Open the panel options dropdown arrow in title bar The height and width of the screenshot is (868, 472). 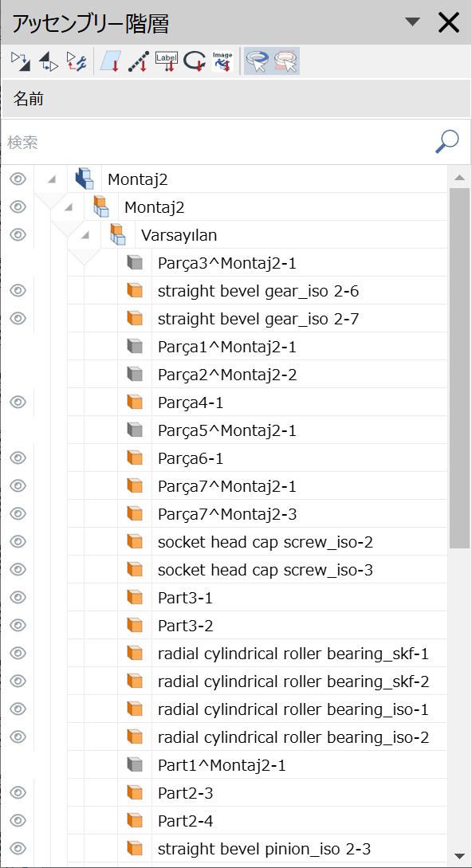[413, 22]
